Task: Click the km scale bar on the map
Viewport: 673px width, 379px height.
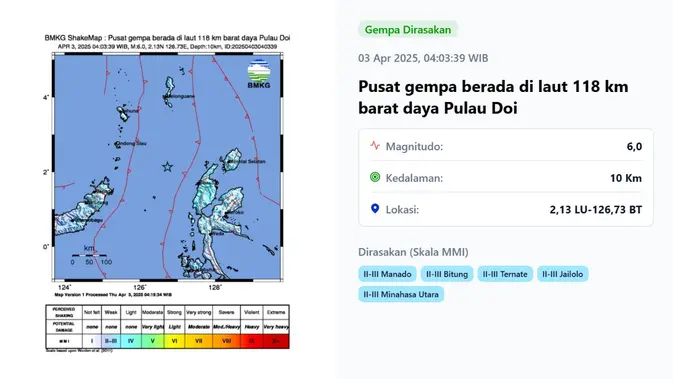Action: pos(89,255)
